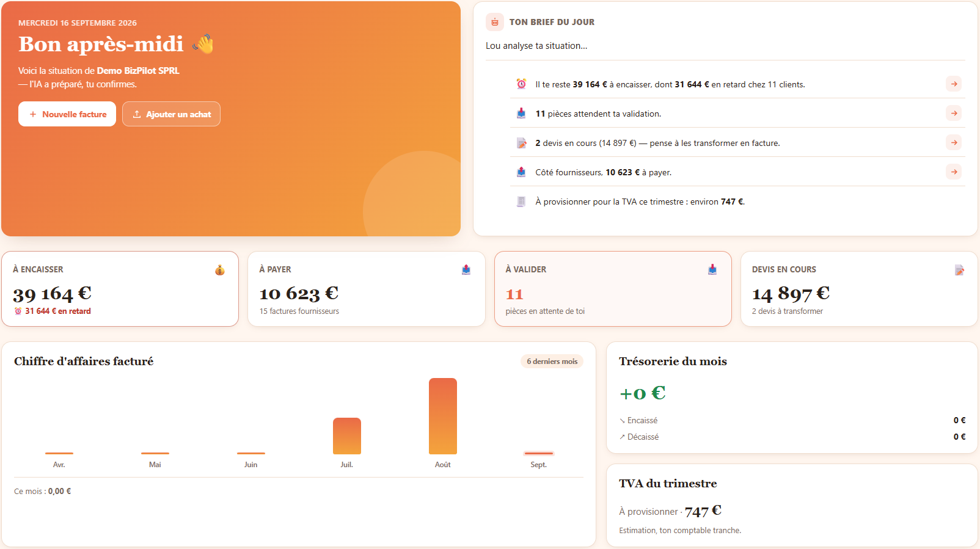Open the arrow for devis en cours brief
980x549 pixels.
pyautogui.click(x=954, y=142)
